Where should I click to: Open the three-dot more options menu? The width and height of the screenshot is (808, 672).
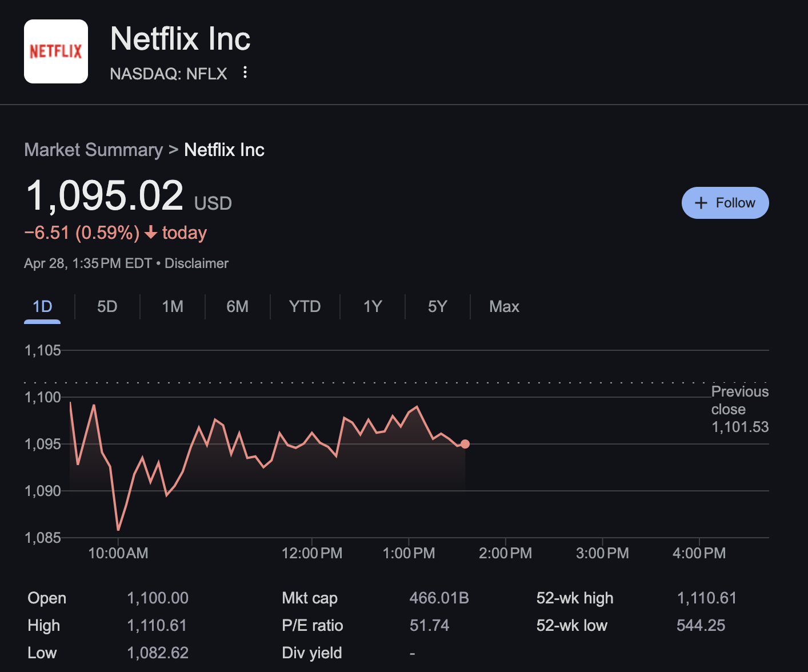pos(245,72)
